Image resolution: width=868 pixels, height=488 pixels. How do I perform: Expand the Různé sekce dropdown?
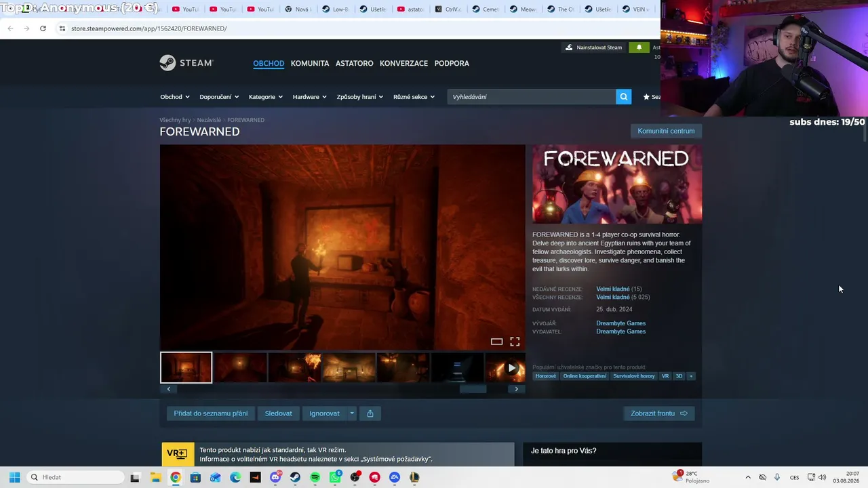414,97
